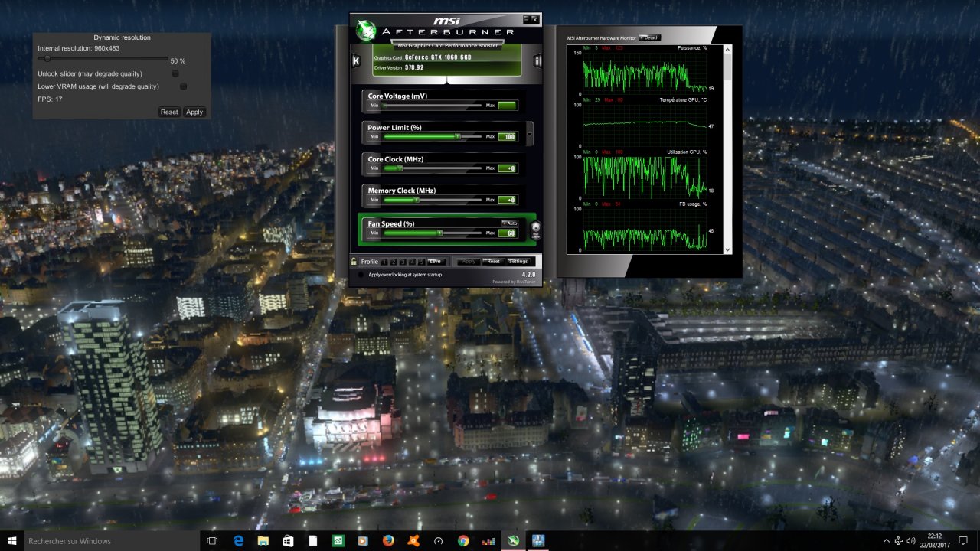Launch Firefox from the taskbar

coord(388,540)
